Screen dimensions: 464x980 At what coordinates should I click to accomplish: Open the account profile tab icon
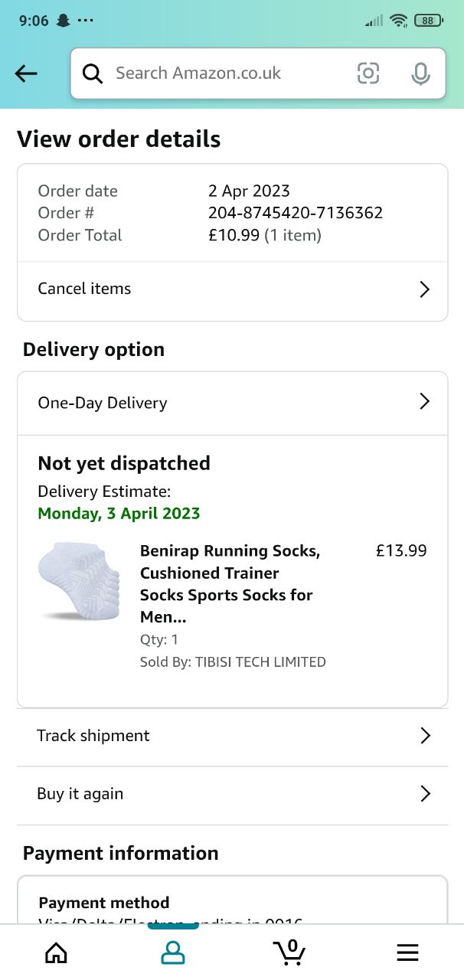coord(173,952)
